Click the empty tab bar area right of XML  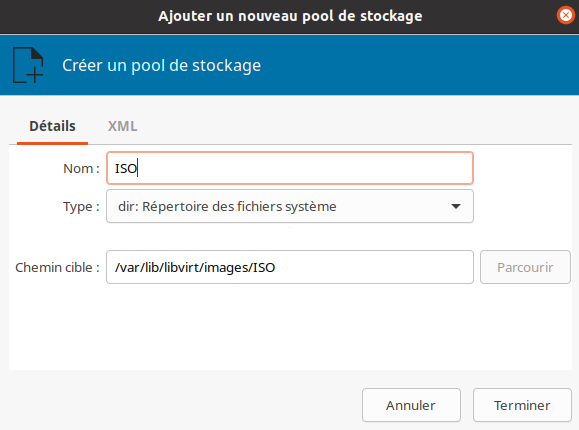tap(354, 126)
